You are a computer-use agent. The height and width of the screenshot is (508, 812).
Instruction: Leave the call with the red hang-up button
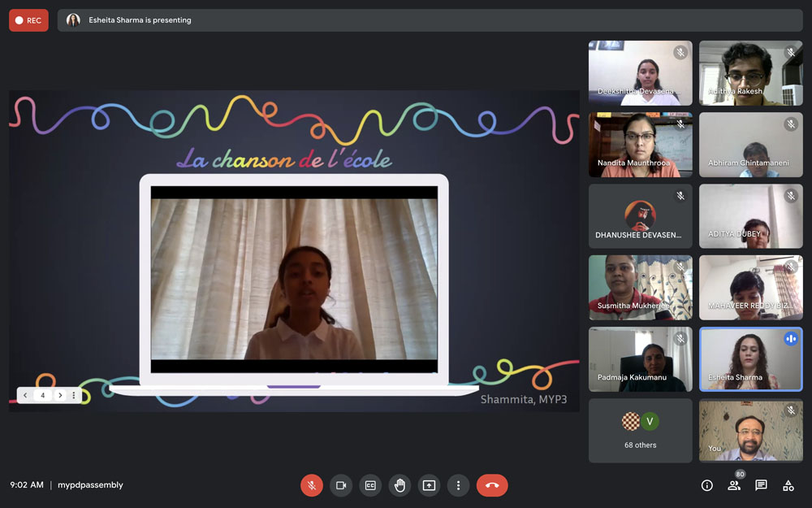pos(492,485)
